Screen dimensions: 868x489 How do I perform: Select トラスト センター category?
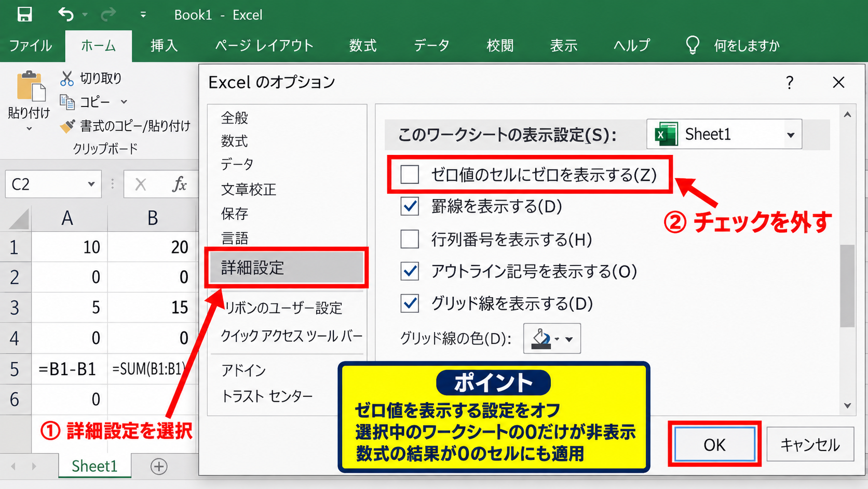click(267, 397)
